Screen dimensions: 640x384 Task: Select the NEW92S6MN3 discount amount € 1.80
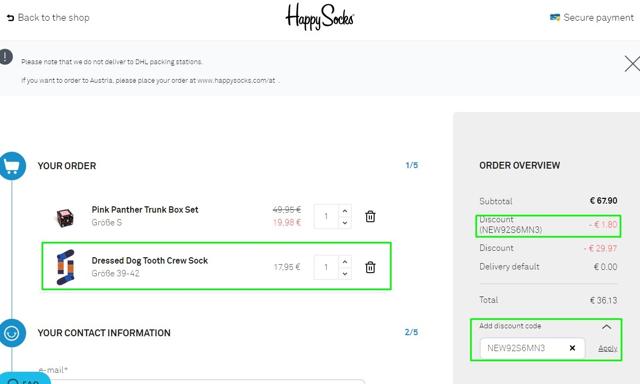[x=603, y=224]
